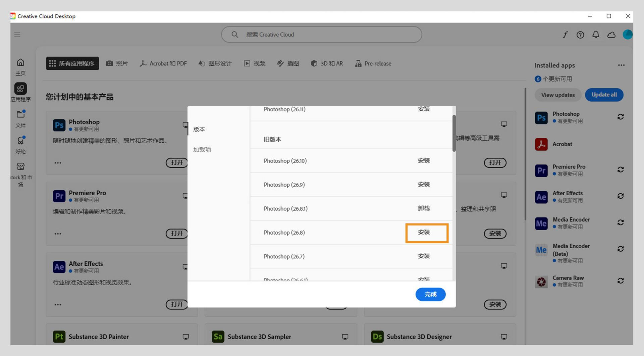Select Add-ons (加载项) in dialog sidebar
Screen dimensions: 644x356
click(x=202, y=149)
